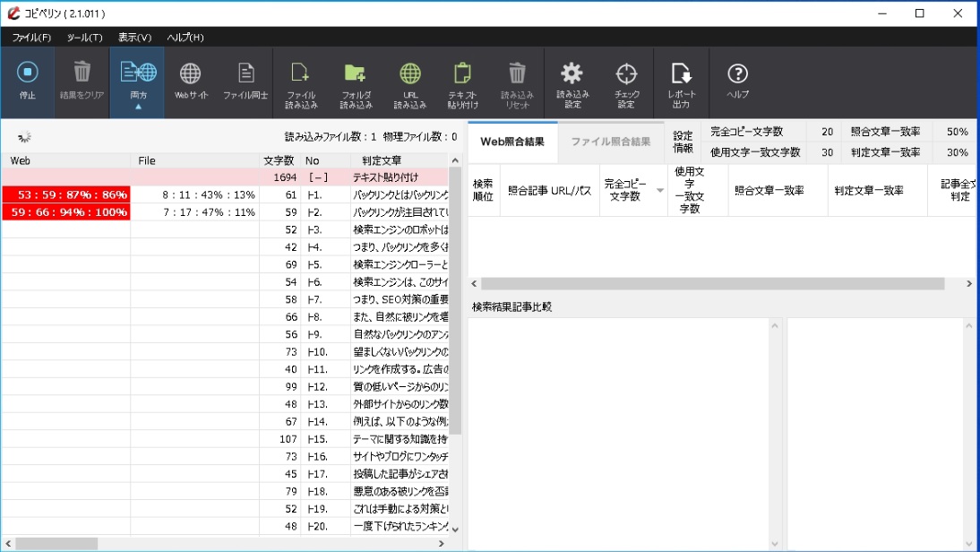Click the フォルダ読み込み folder icon

click(356, 73)
